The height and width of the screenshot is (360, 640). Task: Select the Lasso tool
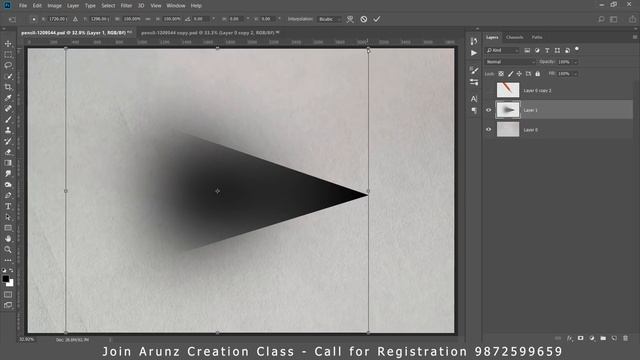click(8, 65)
